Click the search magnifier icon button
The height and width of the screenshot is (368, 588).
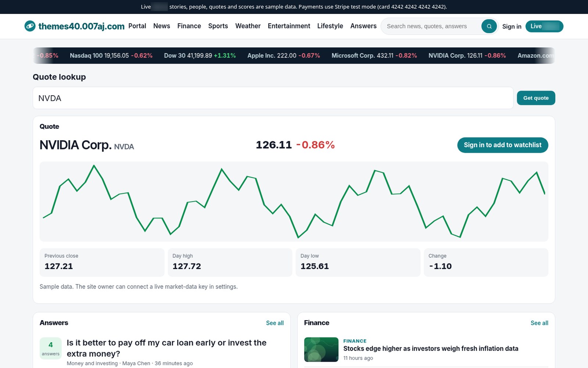point(489,26)
